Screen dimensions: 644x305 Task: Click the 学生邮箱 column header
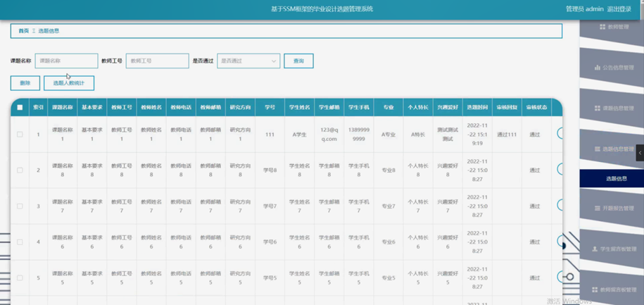coord(329,107)
